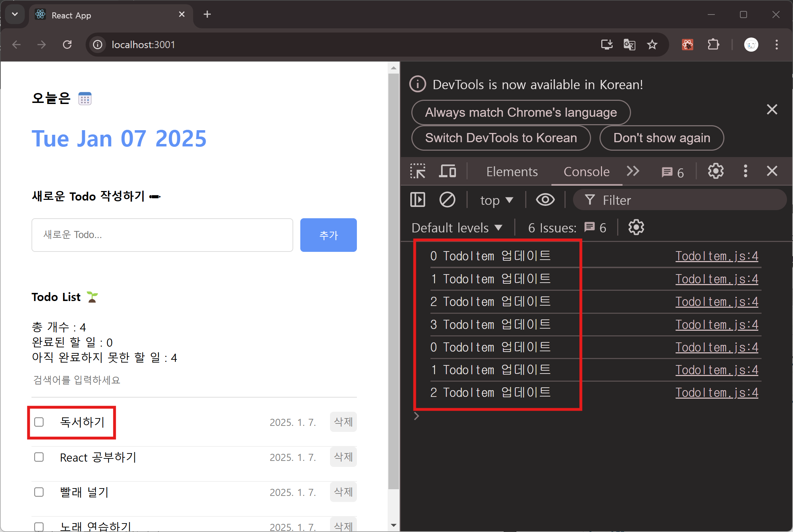793x532 pixels.
Task: Expand more DevTools tabs chevron
Action: click(x=633, y=172)
